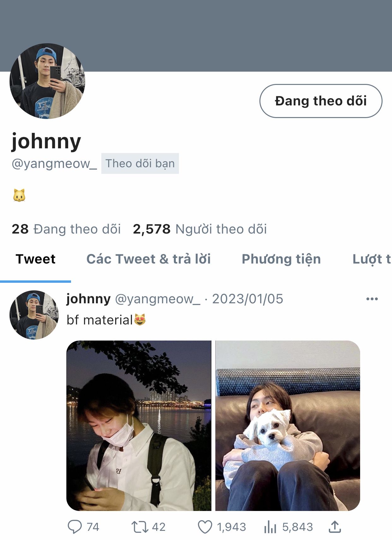Image resolution: width=392 pixels, height=540 pixels.
Task: Click the gray profile header banner
Action: coord(196,36)
